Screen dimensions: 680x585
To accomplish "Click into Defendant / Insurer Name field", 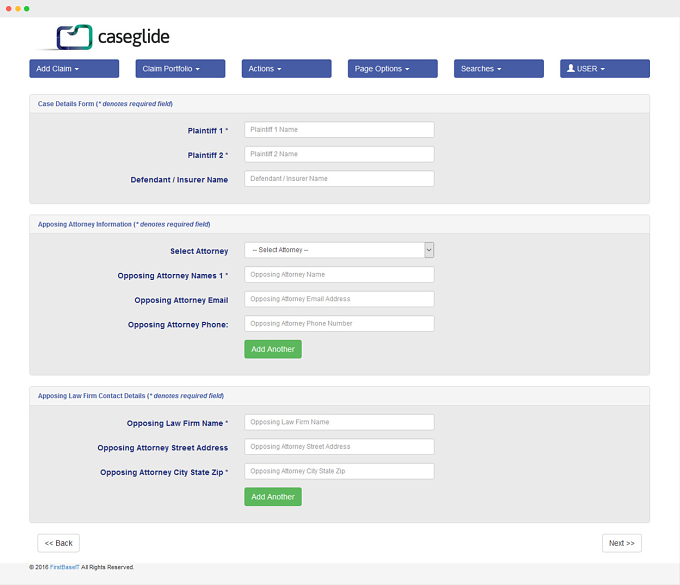I will click(x=339, y=179).
